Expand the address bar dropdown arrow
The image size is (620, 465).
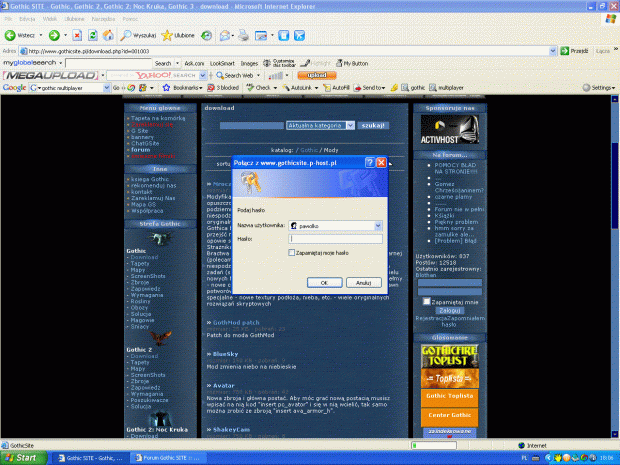552,51
